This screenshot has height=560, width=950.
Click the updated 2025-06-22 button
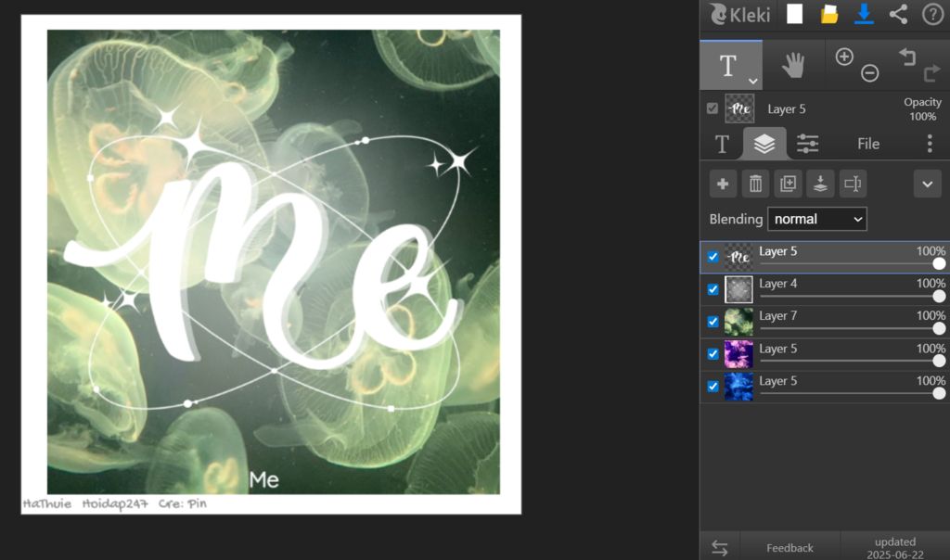(895, 548)
